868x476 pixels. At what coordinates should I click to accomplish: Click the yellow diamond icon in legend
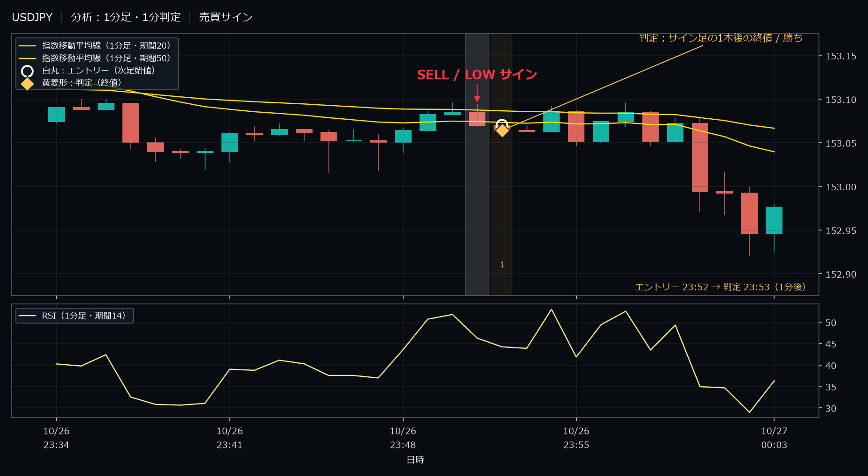28,84
